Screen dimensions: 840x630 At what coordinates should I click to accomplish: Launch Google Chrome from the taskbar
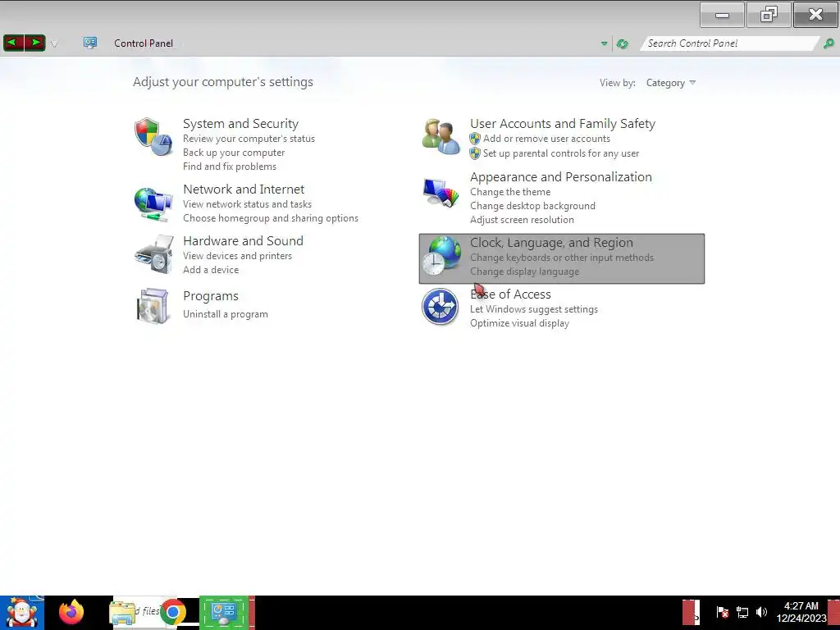pos(172,612)
